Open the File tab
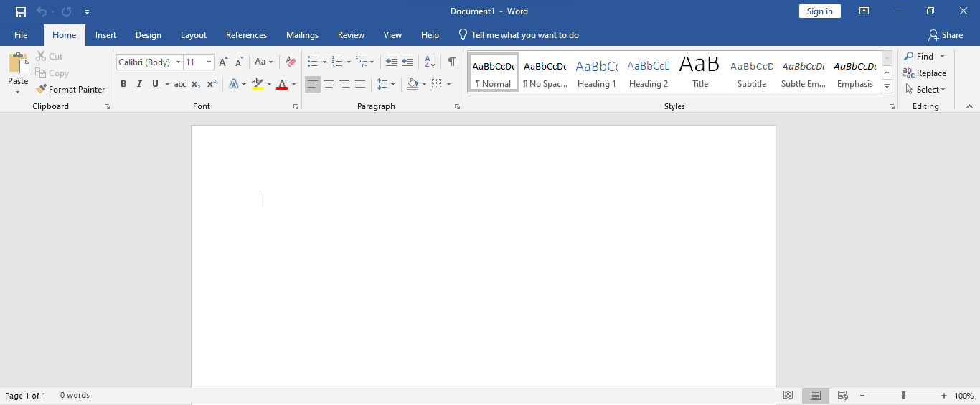This screenshot has width=980, height=405. (x=21, y=35)
